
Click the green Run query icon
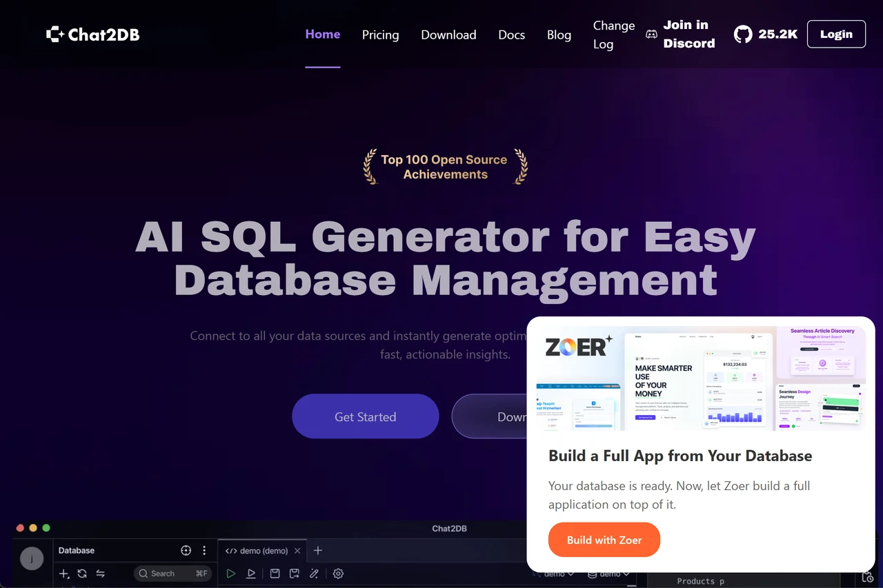231,574
